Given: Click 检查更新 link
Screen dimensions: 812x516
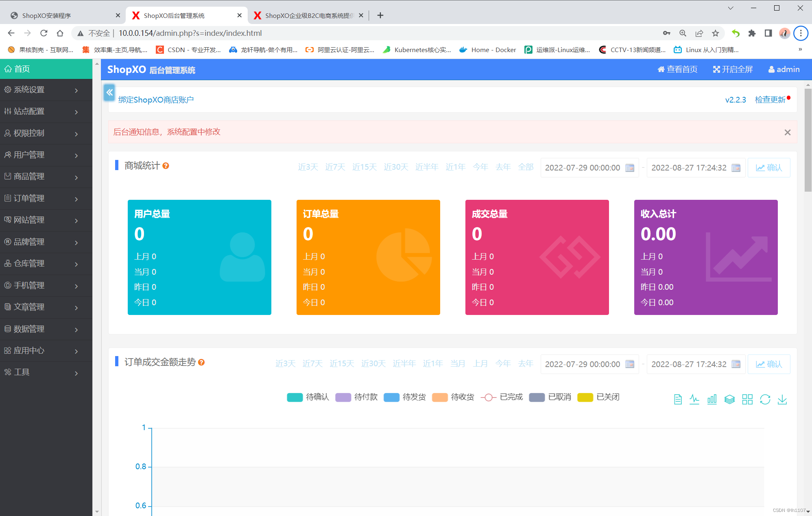Looking at the screenshot, I should 770,100.
